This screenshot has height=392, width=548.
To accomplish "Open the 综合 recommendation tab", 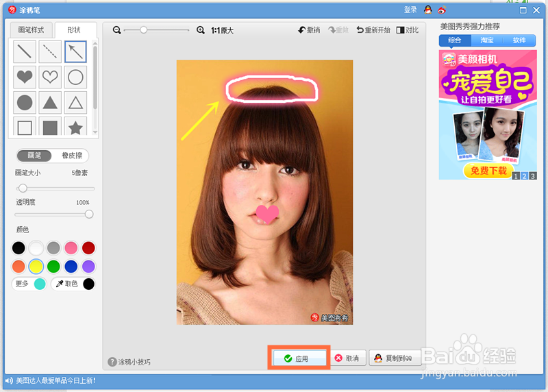I will point(455,40).
